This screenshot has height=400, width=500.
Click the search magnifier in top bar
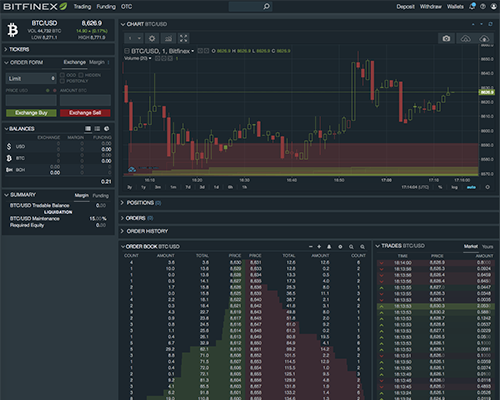[x=267, y=6]
